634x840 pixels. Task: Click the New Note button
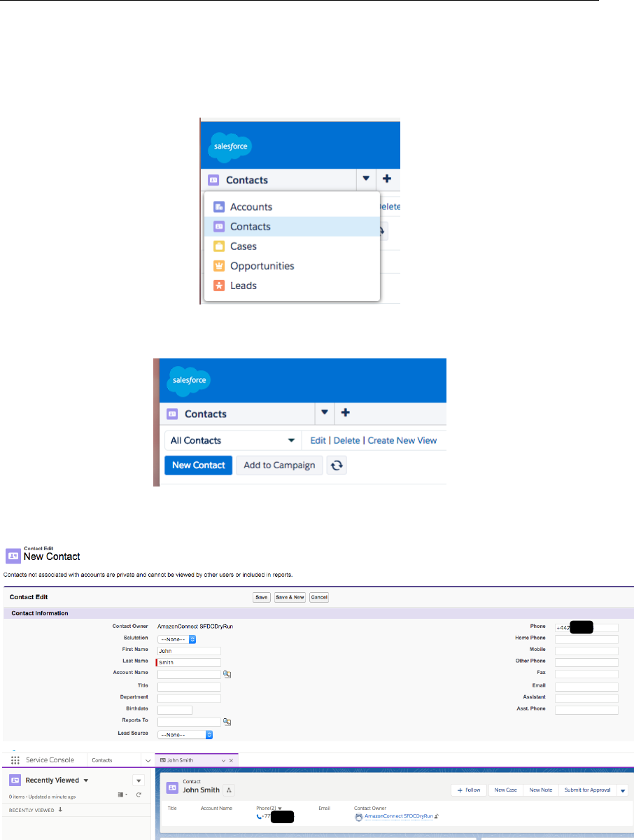tap(540, 790)
